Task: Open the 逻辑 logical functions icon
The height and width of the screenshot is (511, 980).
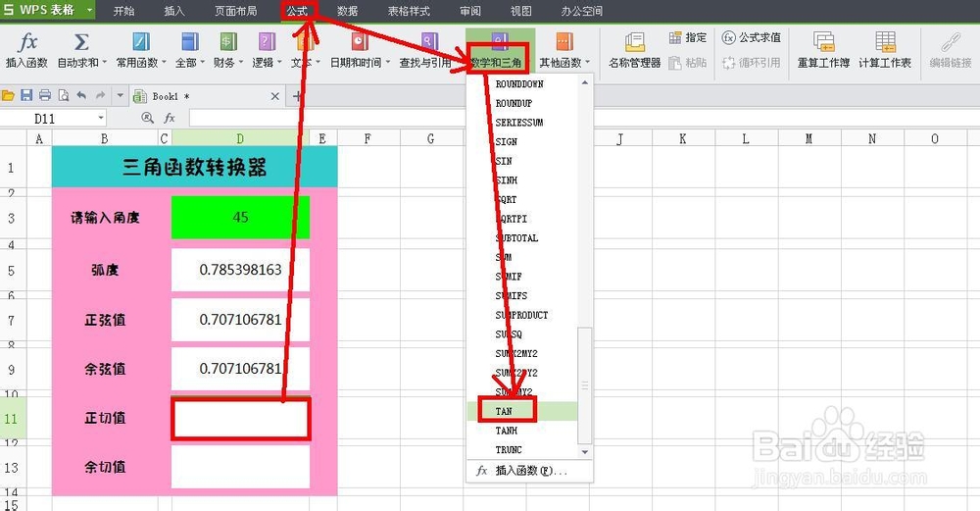Action: click(267, 42)
